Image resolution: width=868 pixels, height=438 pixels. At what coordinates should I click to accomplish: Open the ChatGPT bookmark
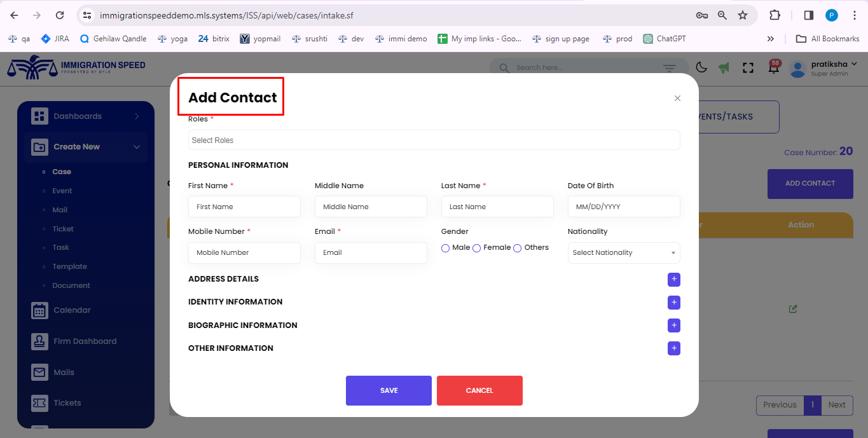click(664, 38)
